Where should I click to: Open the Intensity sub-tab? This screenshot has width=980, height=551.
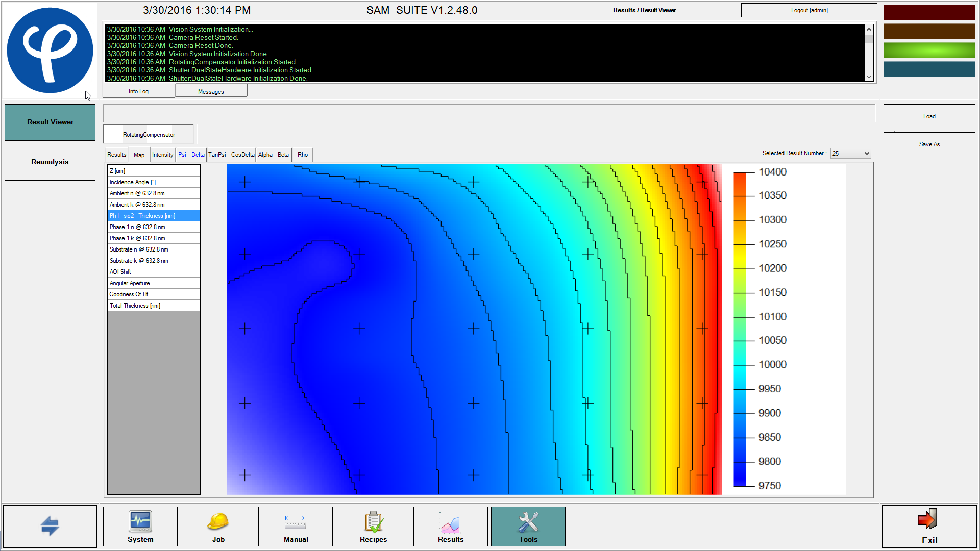163,155
